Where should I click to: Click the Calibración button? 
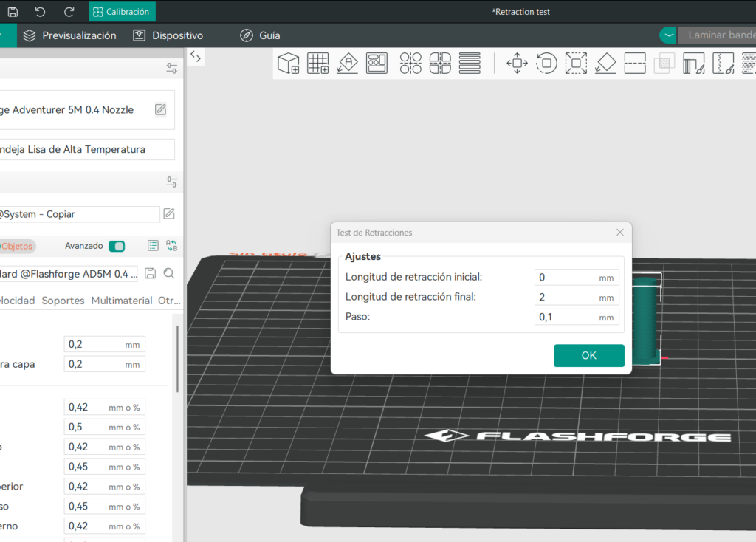pos(121,12)
